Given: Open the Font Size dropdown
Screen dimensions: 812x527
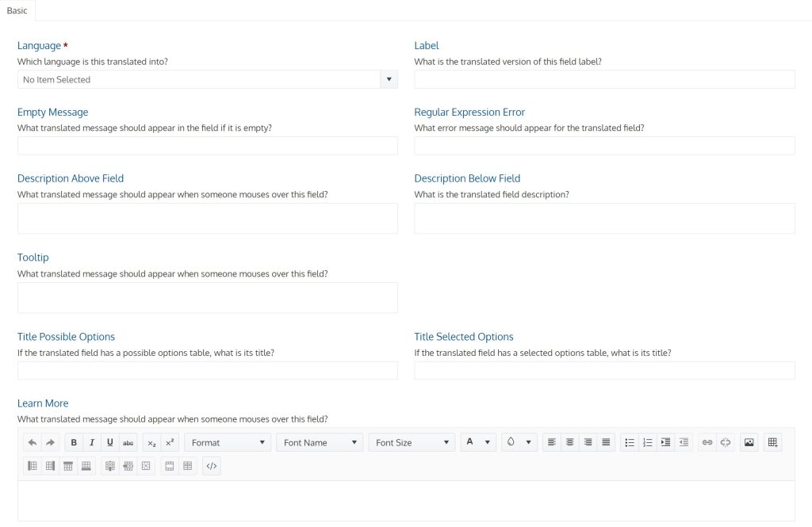Looking at the screenshot, I should 412,443.
